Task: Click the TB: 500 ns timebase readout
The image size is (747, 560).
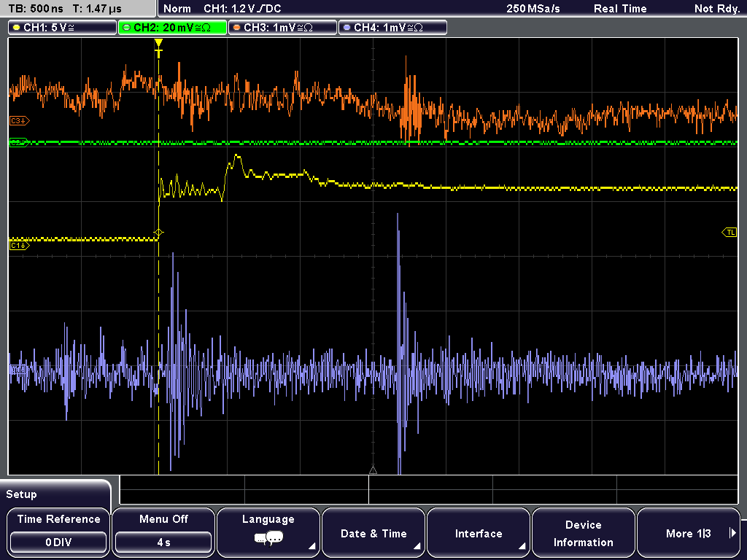Action: pos(36,9)
